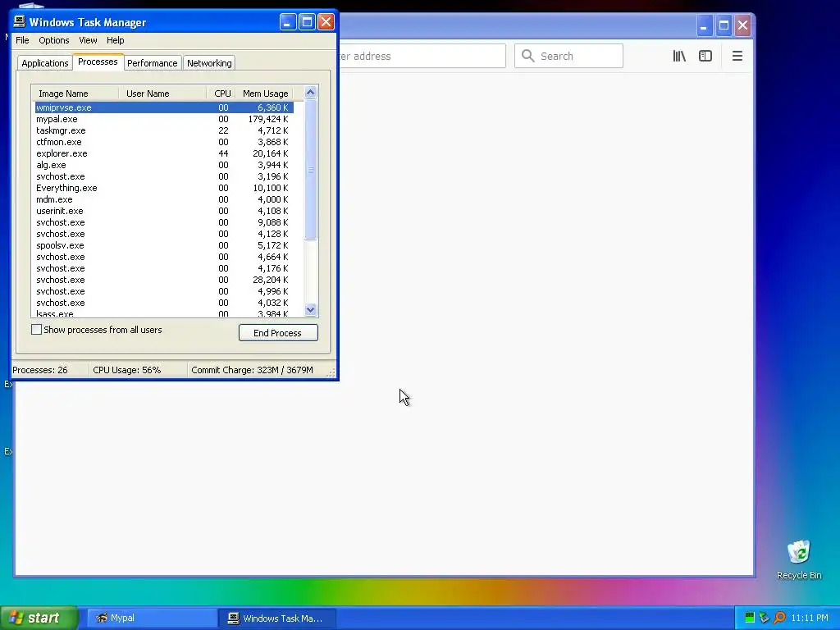Select the mypal.exe process row
840x630 pixels.
pyautogui.click(x=163, y=119)
